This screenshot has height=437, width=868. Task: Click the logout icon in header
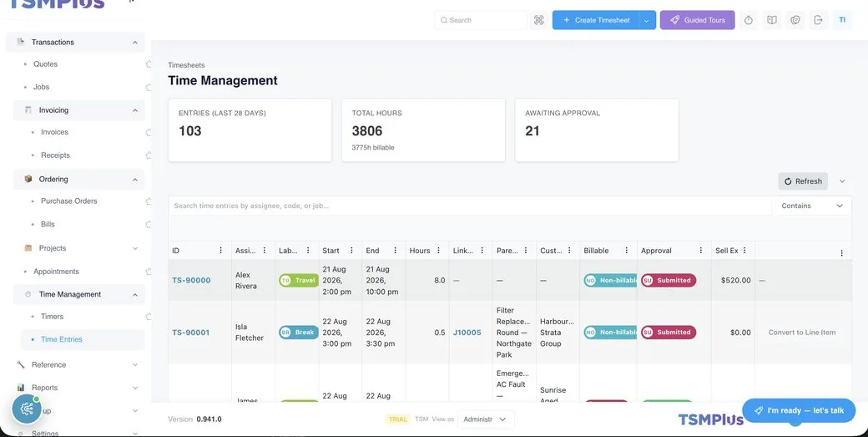tap(819, 20)
